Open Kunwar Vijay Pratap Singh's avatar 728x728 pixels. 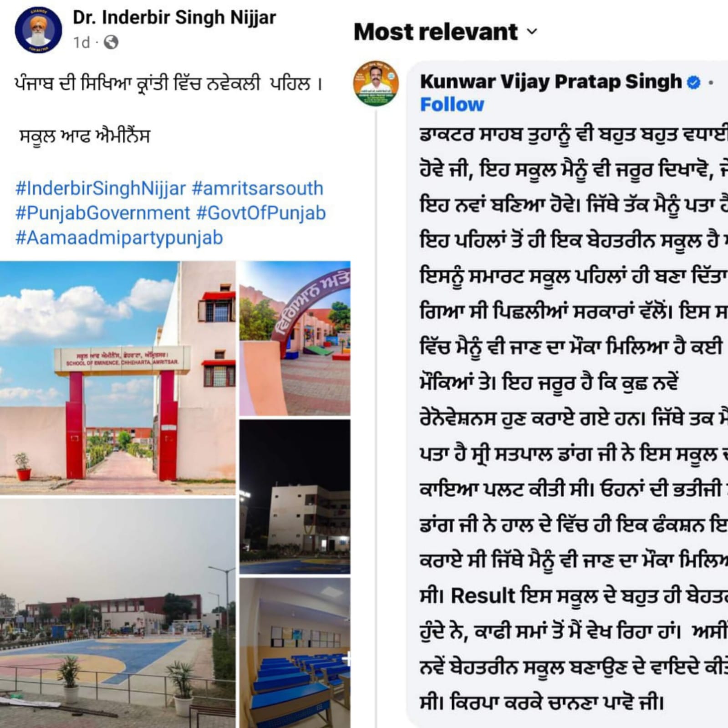pyautogui.click(x=376, y=83)
